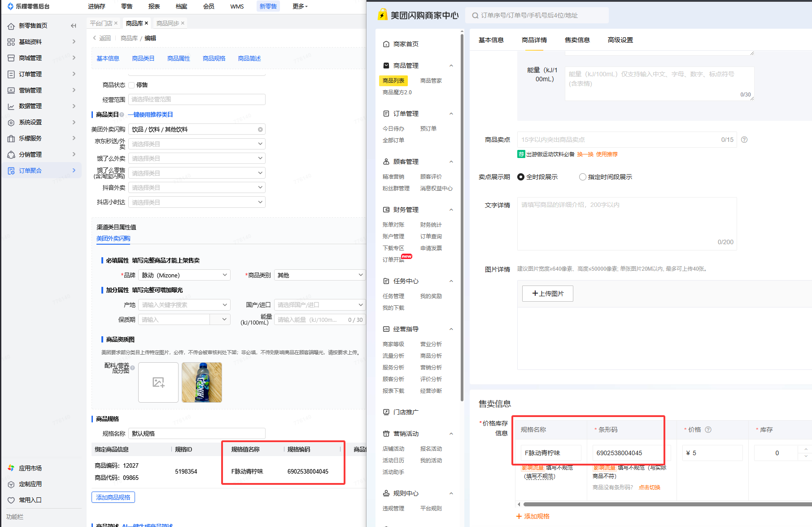Click the 返回 back link
Viewport: 812px width, 527px height.
coord(102,38)
